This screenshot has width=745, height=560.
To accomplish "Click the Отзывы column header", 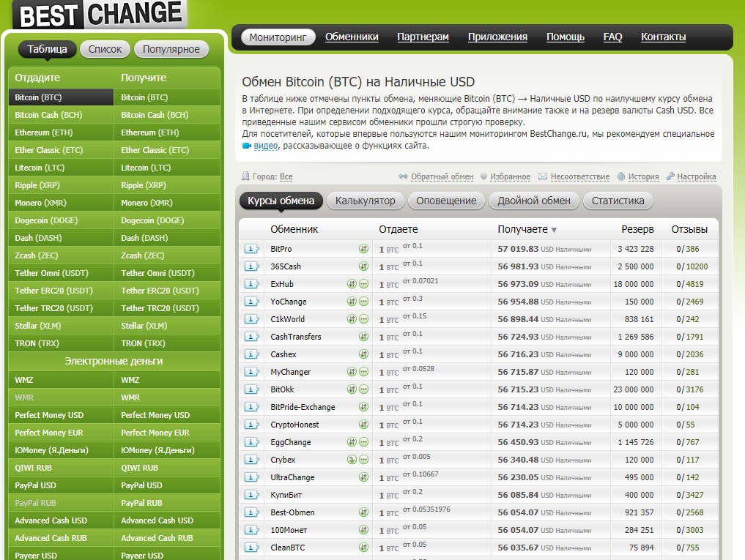I will pos(689,229).
